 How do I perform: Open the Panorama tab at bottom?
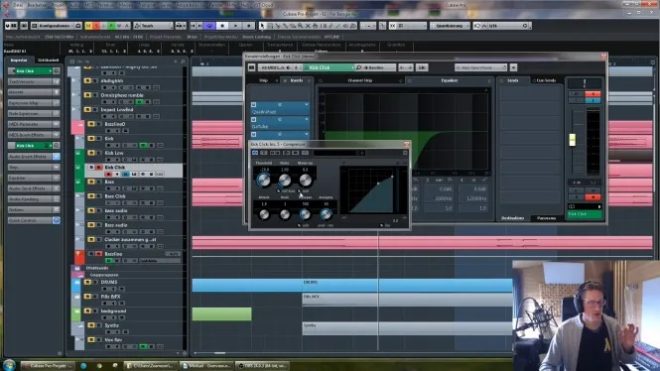(546, 218)
